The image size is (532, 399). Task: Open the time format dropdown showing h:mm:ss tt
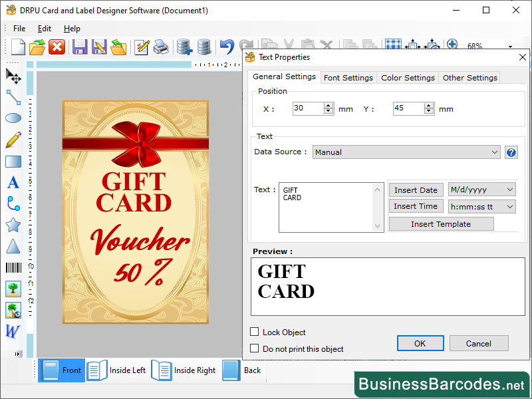coord(482,206)
